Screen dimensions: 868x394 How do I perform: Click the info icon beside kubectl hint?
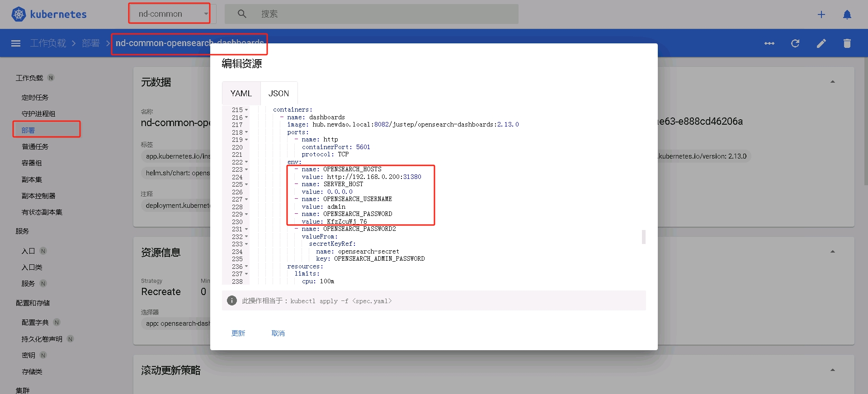click(232, 301)
